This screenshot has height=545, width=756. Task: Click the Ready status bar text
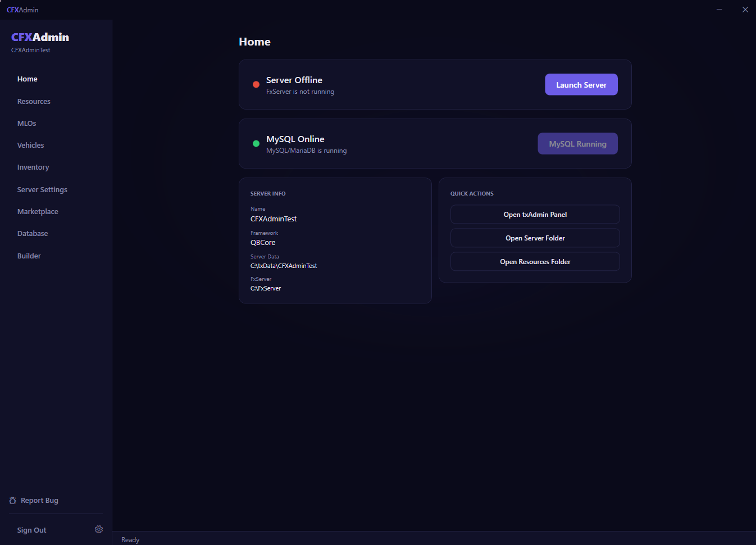[130, 540]
